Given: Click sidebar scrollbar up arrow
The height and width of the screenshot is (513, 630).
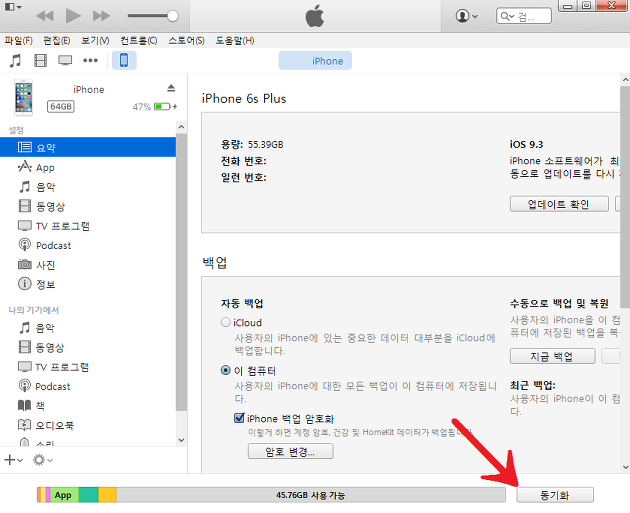Looking at the screenshot, I should [181, 127].
